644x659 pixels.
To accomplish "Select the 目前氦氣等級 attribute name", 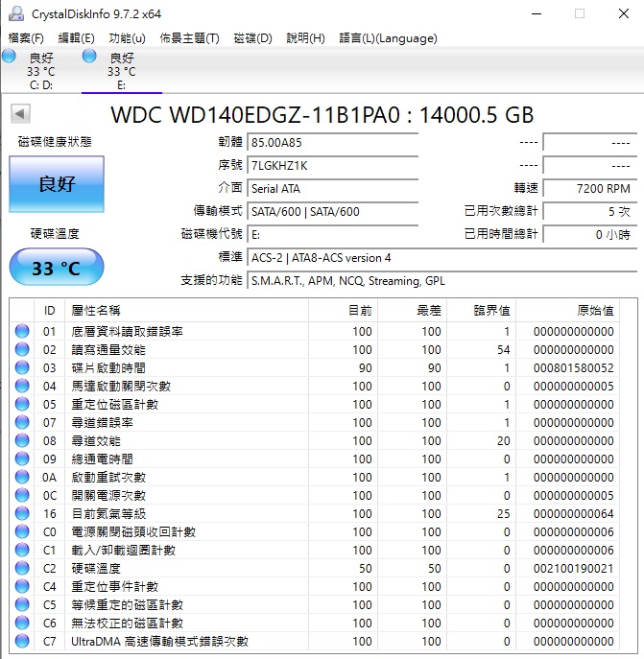I will click(108, 513).
